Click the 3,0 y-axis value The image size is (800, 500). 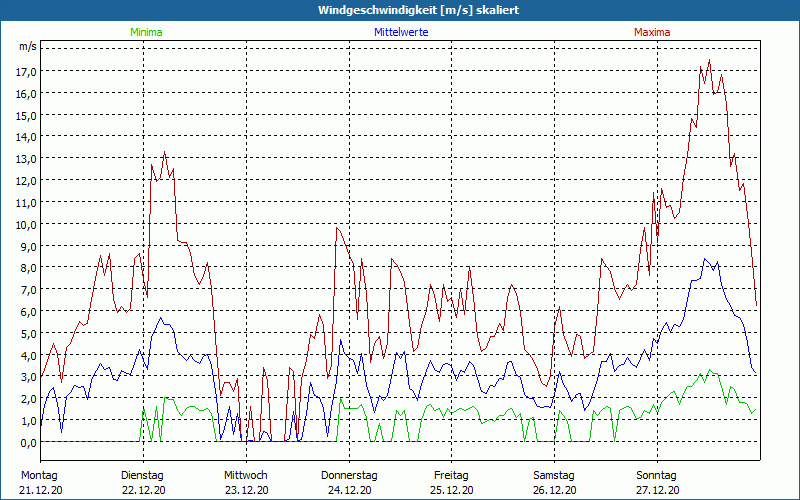click(x=28, y=378)
